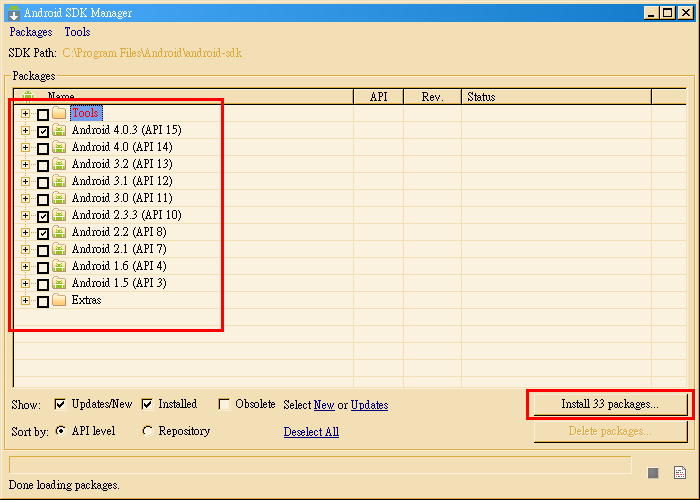Check the Android 3.0 (API 11) checkbox

(43, 200)
